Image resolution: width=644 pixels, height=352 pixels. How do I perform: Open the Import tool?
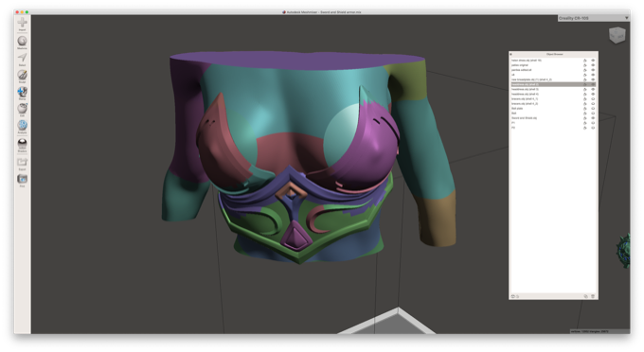pyautogui.click(x=22, y=23)
